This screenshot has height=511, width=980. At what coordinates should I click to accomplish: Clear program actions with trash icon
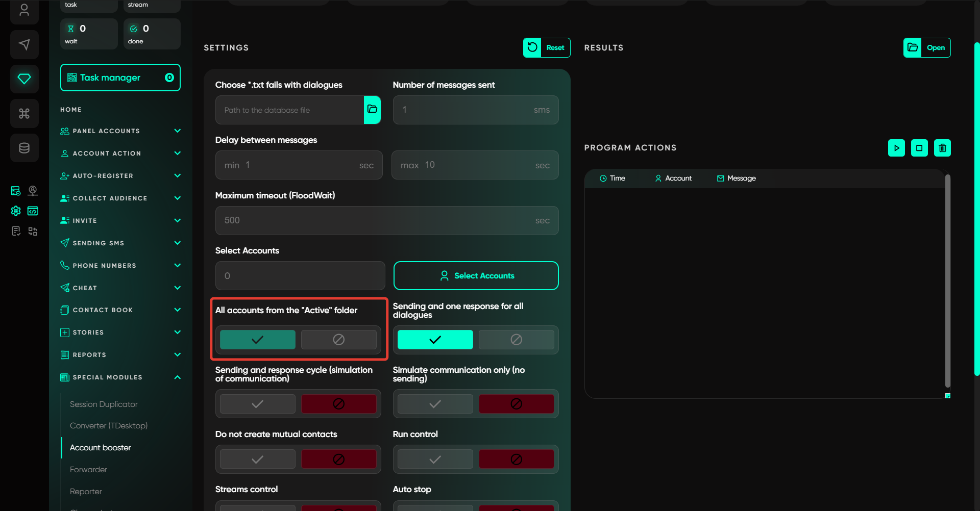pyautogui.click(x=942, y=148)
